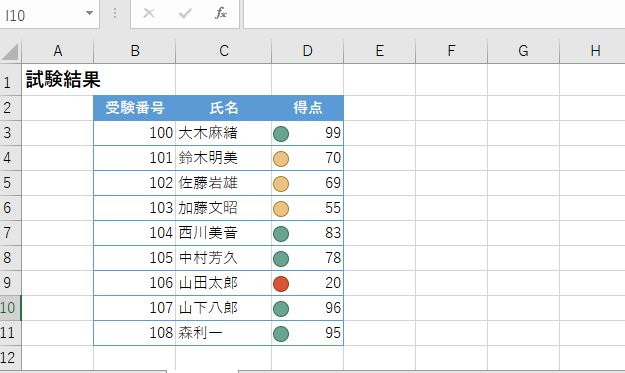Click the Insert Function fx icon
Image resolution: width=625 pixels, height=373 pixels.
pos(220,14)
